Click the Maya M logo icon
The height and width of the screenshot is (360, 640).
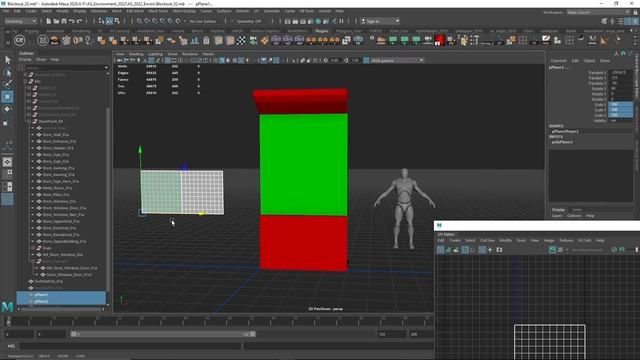pos(7,306)
